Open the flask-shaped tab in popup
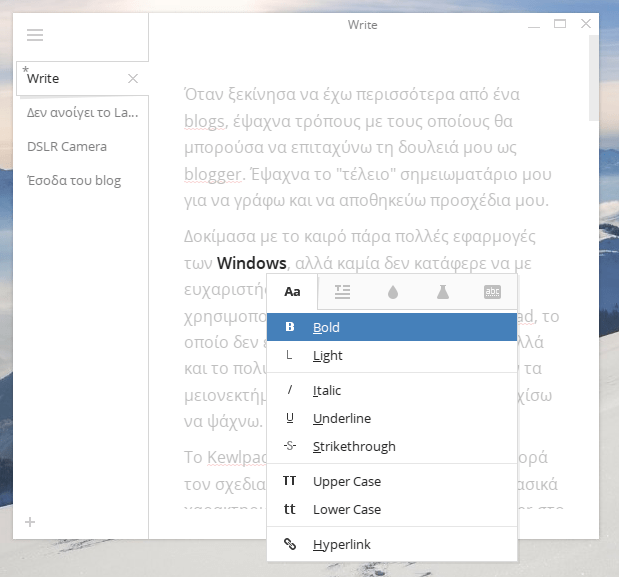619x577 pixels. (x=443, y=292)
